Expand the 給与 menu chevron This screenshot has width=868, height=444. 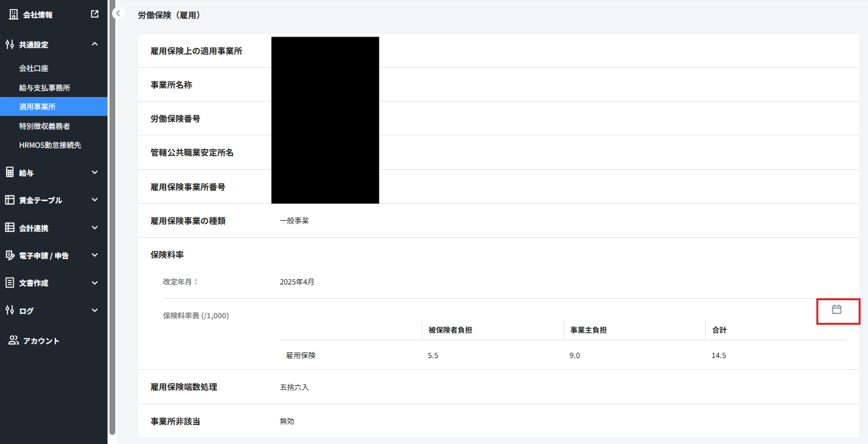[x=94, y=173]
